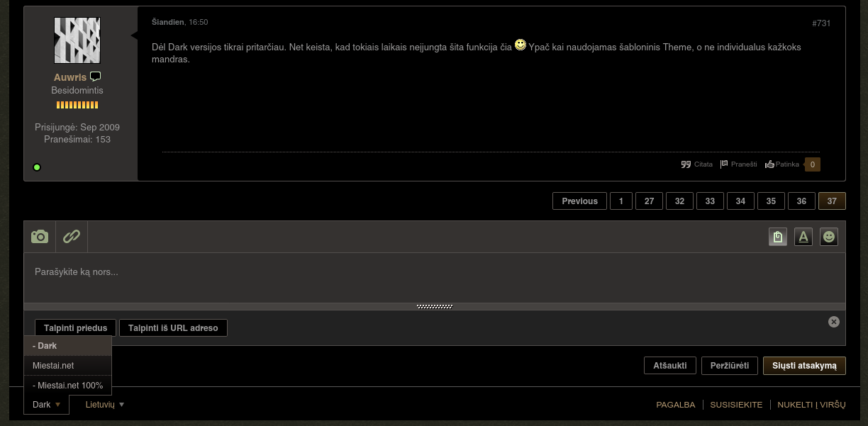Viewport: 868px width, 426px height.
Task: Select Miestai.net theme from menu
Action: [53, 366]
